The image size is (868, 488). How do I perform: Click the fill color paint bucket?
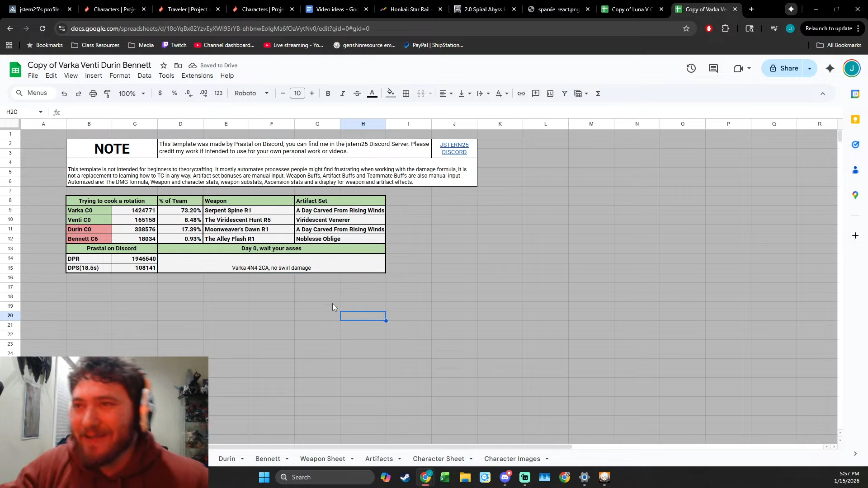(391, 94)
